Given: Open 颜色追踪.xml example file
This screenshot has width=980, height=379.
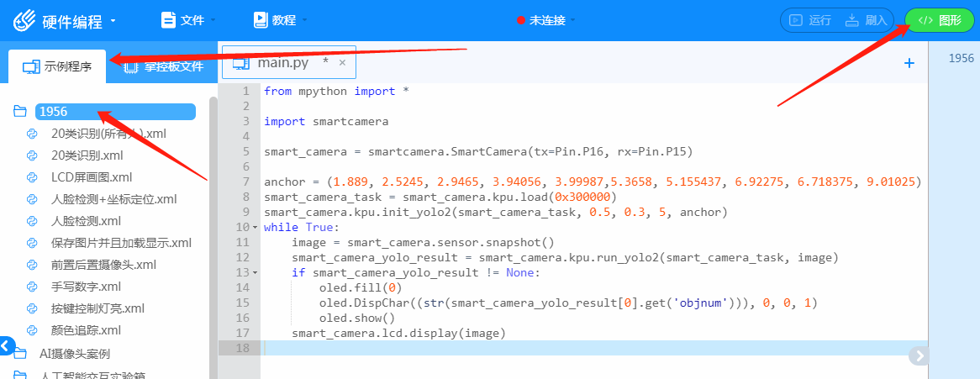Looking at the screenshot, I should (86, 330).
